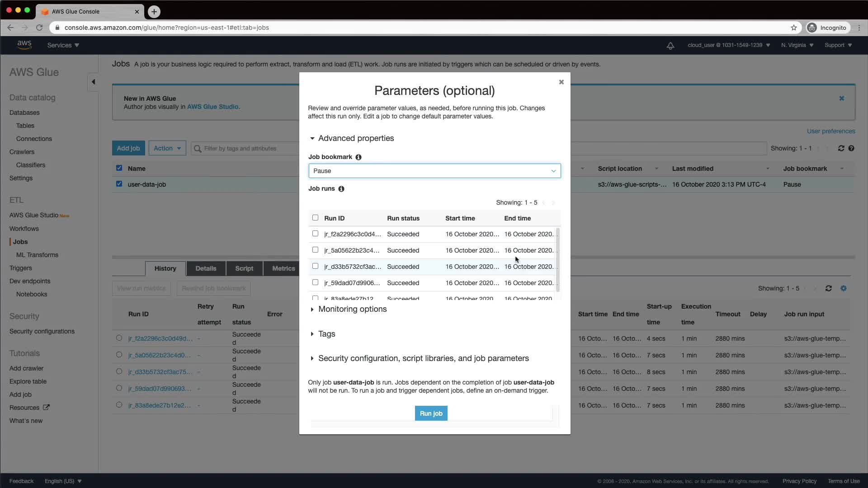
Task: Uncheck the user-data-job checkbox
Action: pos(119,184)
